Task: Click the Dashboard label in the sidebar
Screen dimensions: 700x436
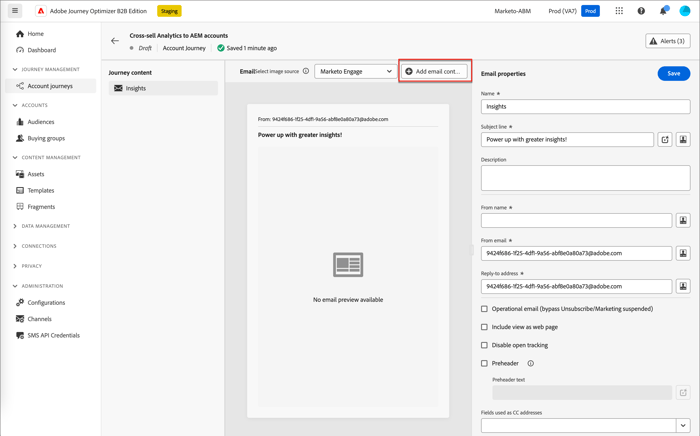Action: point(42,50)
